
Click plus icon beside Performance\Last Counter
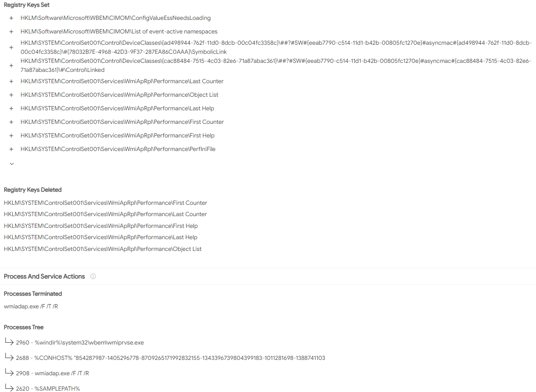[x=11, y=81]
